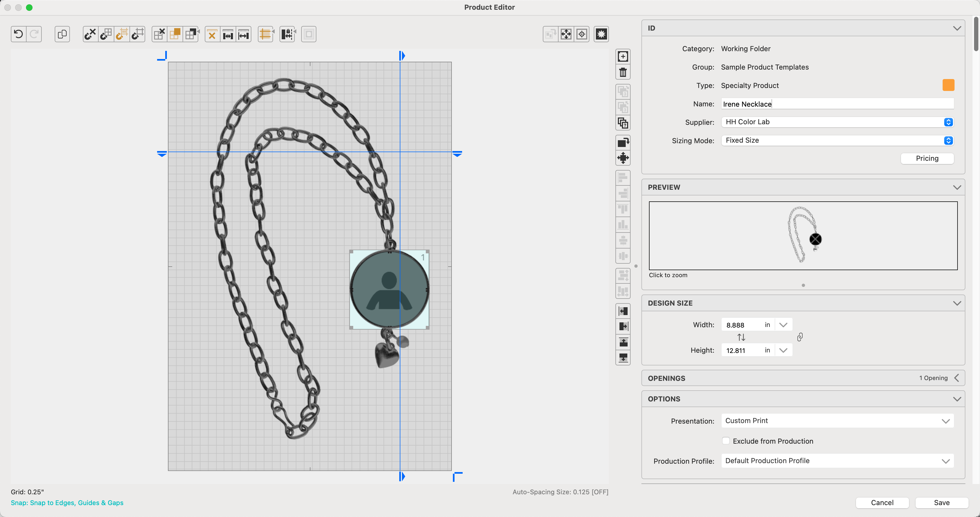Click the Pricing button
This screenshot has height=517, width=980.
(x=927, y=159)
